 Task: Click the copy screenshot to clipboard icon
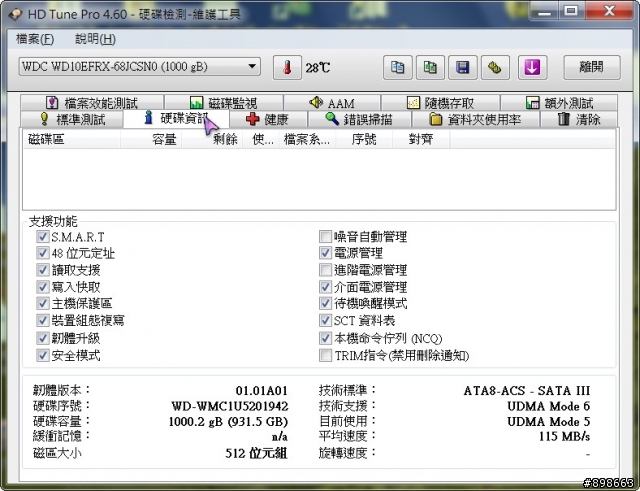pos(430,67)
